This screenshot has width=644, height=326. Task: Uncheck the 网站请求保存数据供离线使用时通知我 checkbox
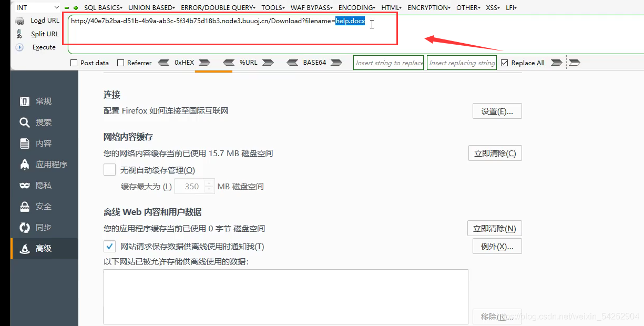[109, 246]
